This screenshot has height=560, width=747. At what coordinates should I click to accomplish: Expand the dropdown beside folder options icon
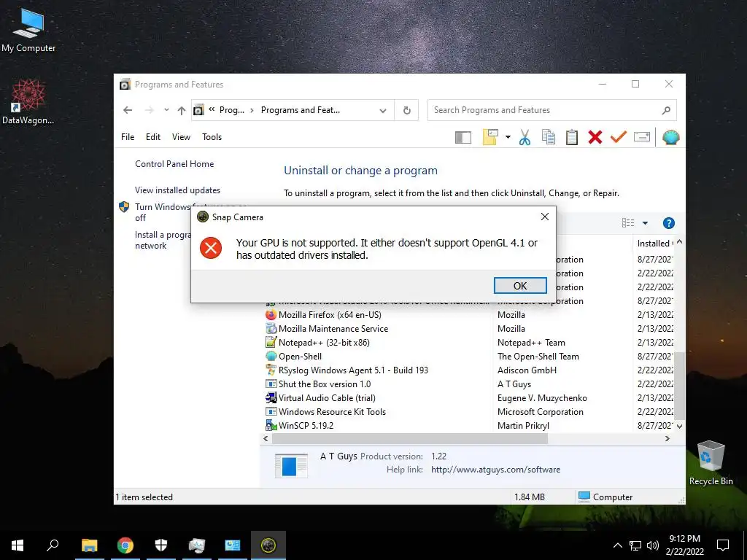click(x=508, y=138)
